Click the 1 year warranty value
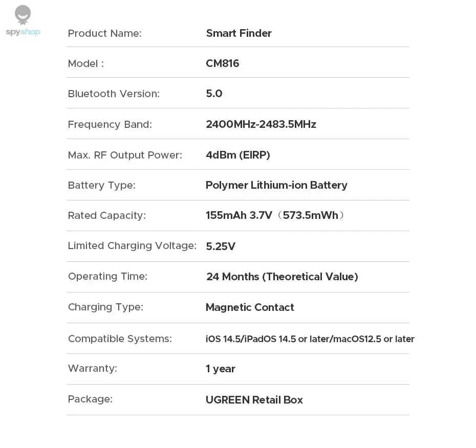476x448 pixels. pyautogui.click(x=221, y=369)
